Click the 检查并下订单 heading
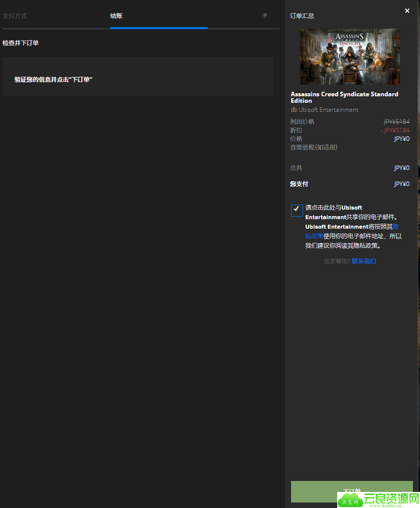420x508 pixels. tap(21, 43)
